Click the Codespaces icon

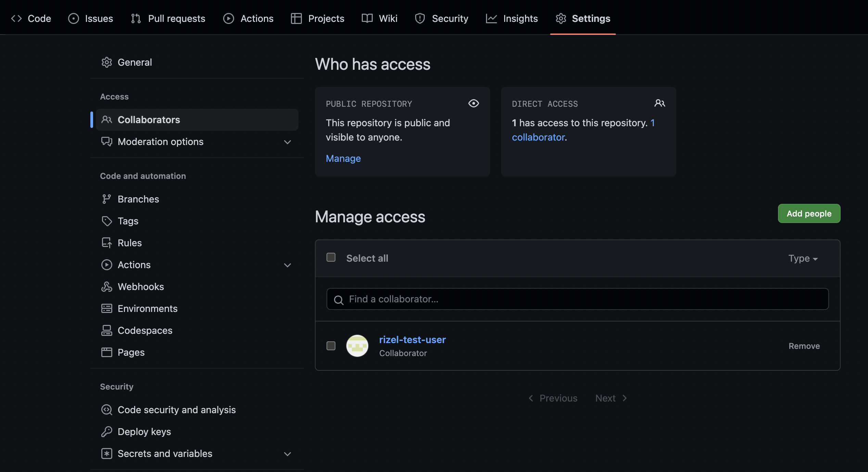107,330
